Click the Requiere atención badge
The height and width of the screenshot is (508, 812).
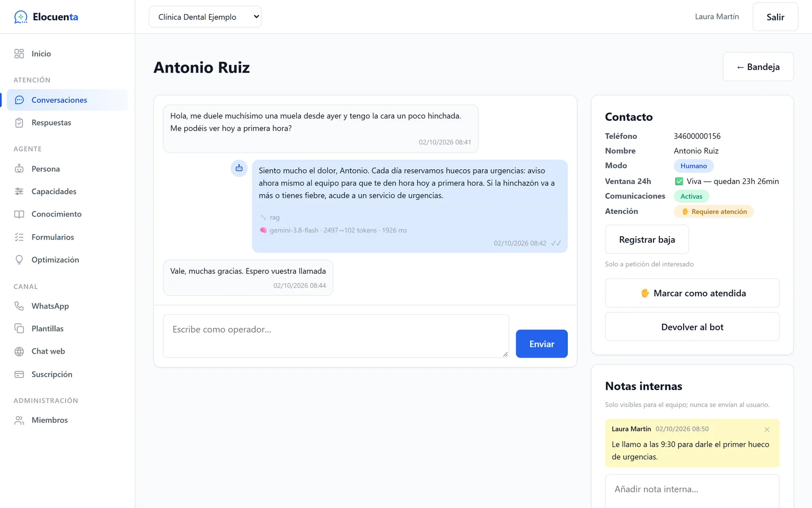pyautogui.click(x=714, y=211)
